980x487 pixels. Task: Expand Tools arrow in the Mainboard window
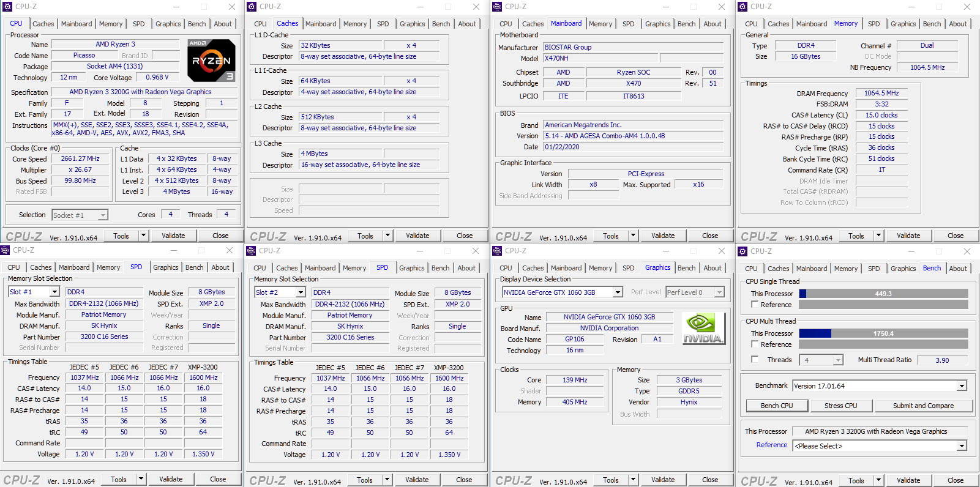coord(633,236)
